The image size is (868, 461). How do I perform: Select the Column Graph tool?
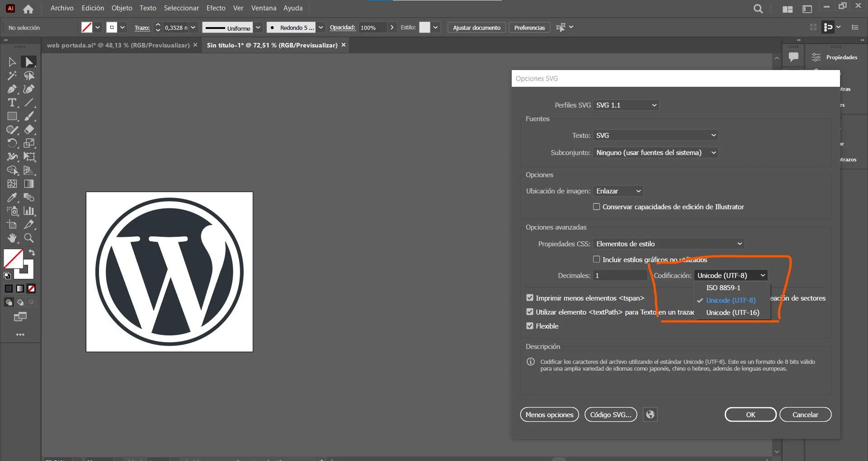click(x=29, y=211)
